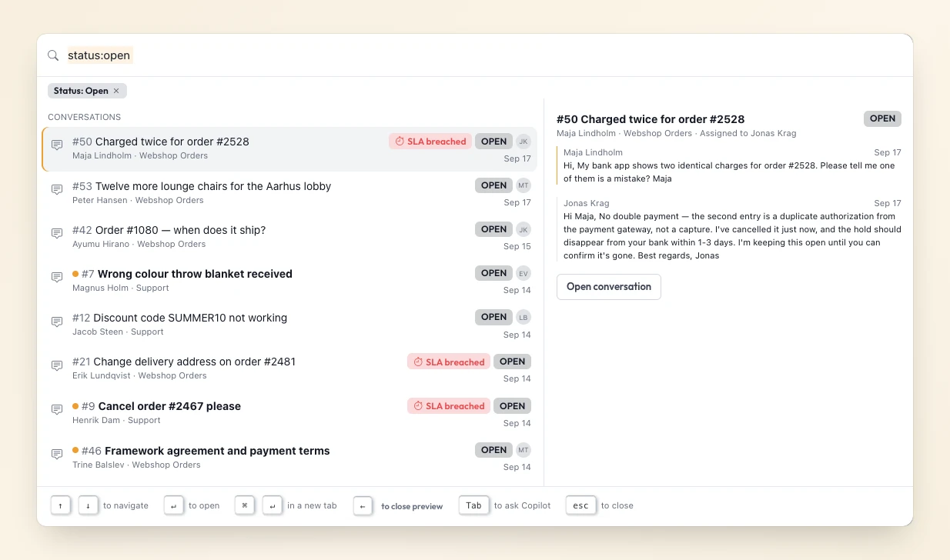Click the down arrow navigate key hint
The height and width of the screenshot is (560, 950).
(89, 505)
